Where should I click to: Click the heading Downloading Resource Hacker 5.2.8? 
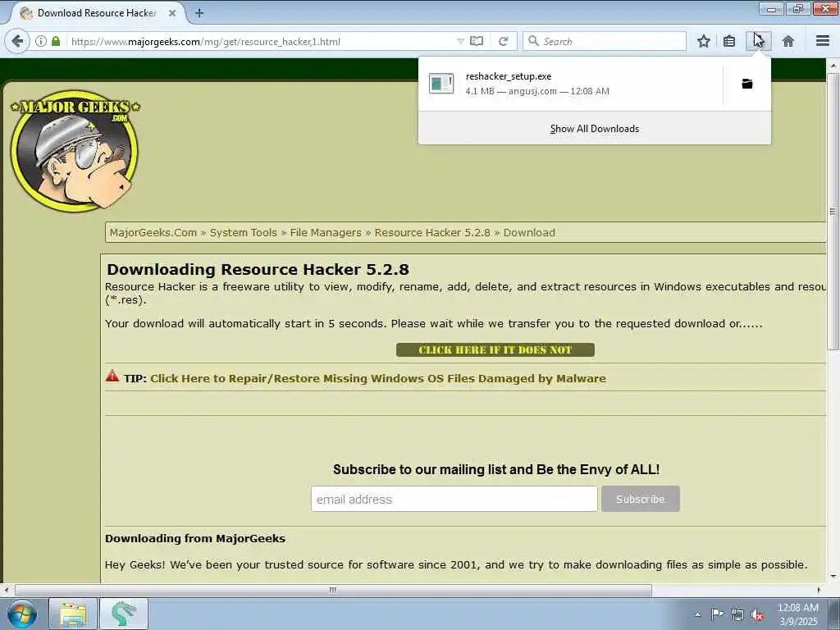tap(258, 269)
